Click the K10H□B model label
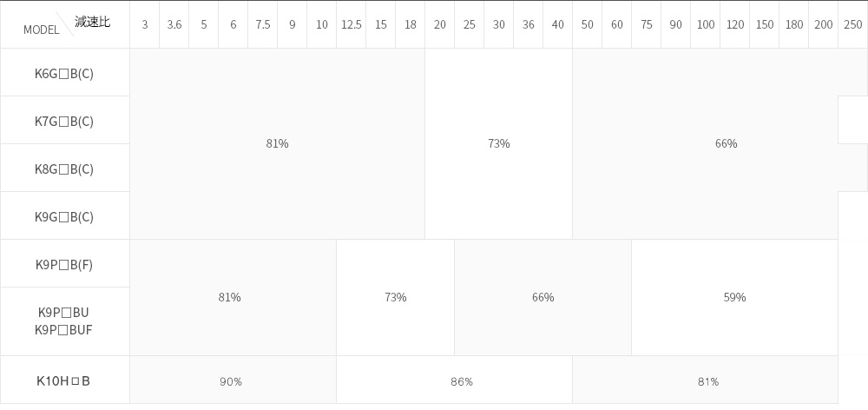Screen dimensions: 868x410 65,380
